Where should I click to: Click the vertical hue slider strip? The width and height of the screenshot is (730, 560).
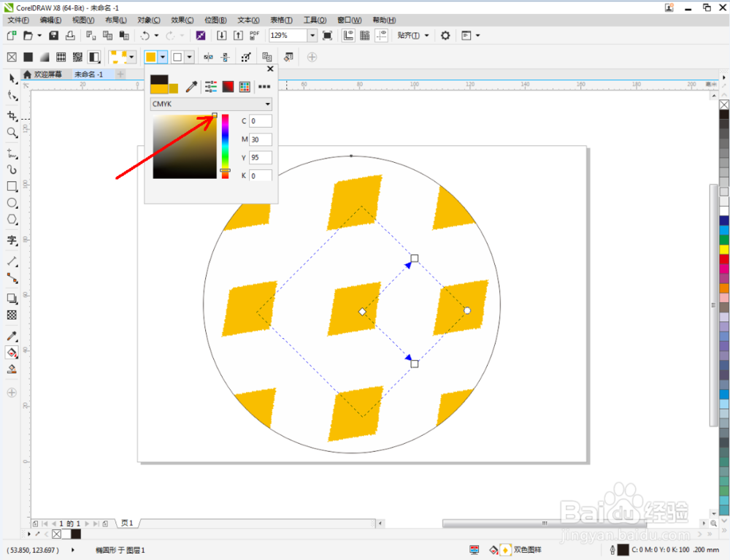click(226, 147)
